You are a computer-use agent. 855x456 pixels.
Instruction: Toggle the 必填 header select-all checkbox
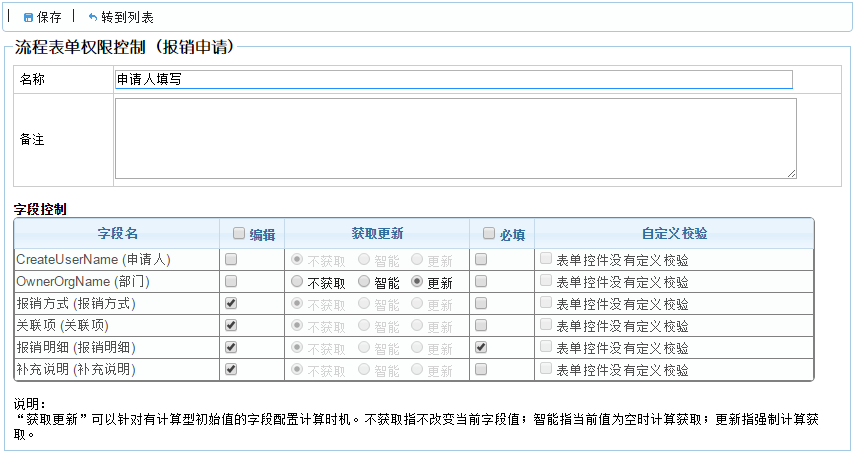point(489,233)
